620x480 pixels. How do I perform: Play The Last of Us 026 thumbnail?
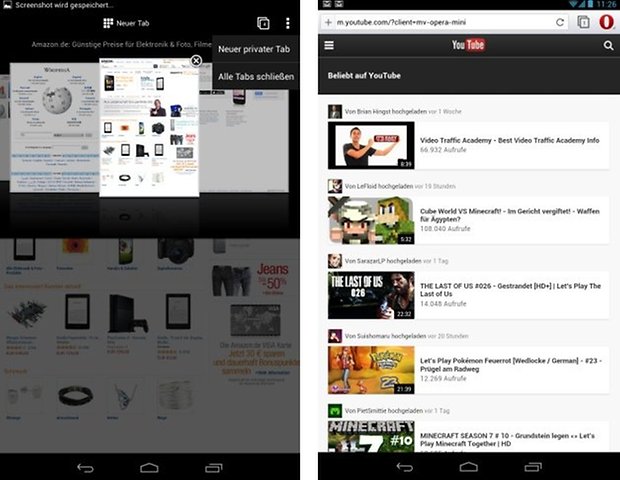371,295
